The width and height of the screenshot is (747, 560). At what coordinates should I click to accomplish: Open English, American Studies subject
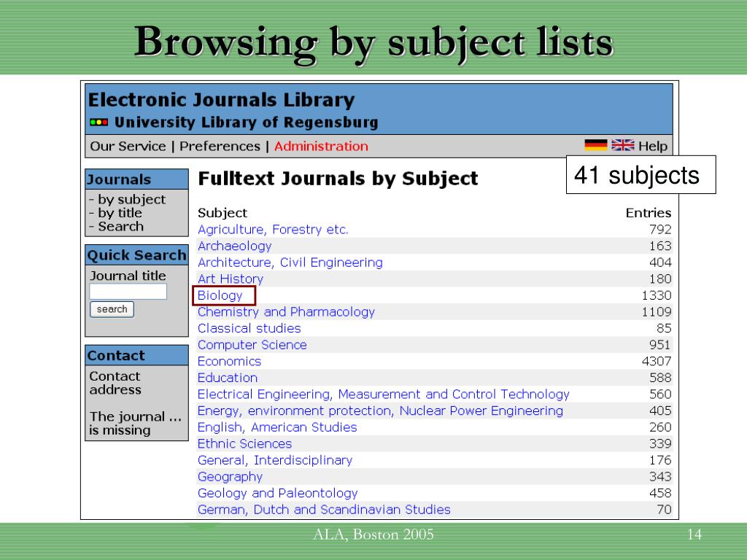click(277, 427)
